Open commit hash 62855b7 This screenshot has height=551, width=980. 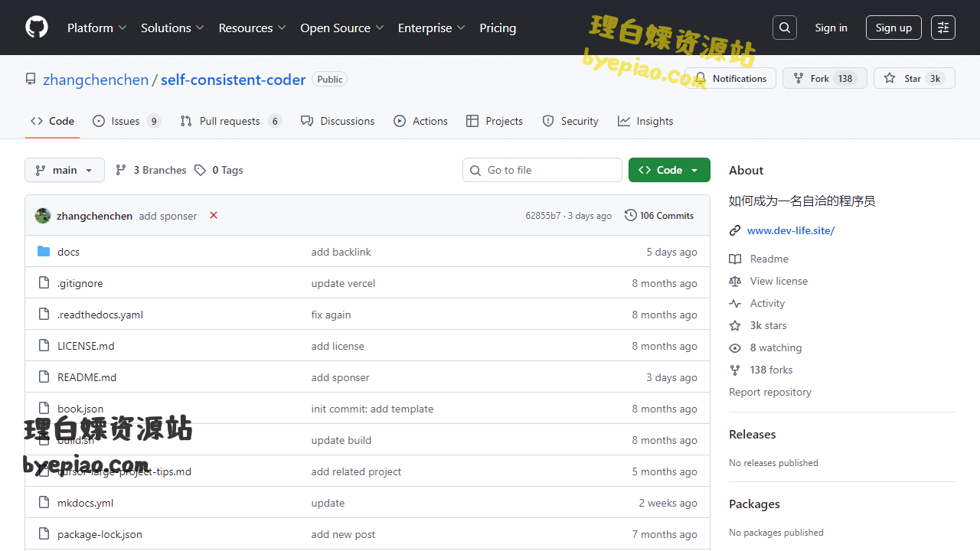coord(543,216)
